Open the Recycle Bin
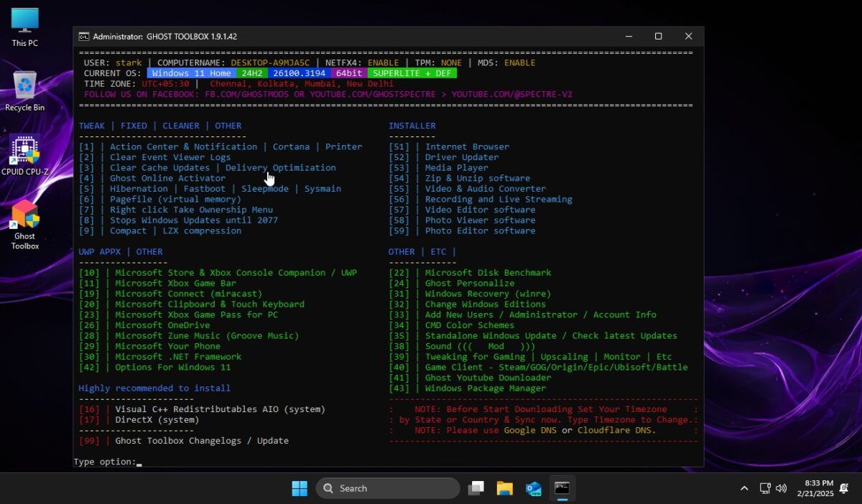This screenshot has width=862, height=504. 24,86
